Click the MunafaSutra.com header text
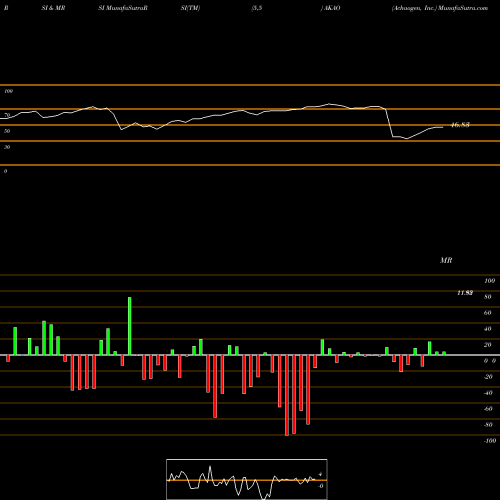The image size is (500, 500). (x=463, y=8)
